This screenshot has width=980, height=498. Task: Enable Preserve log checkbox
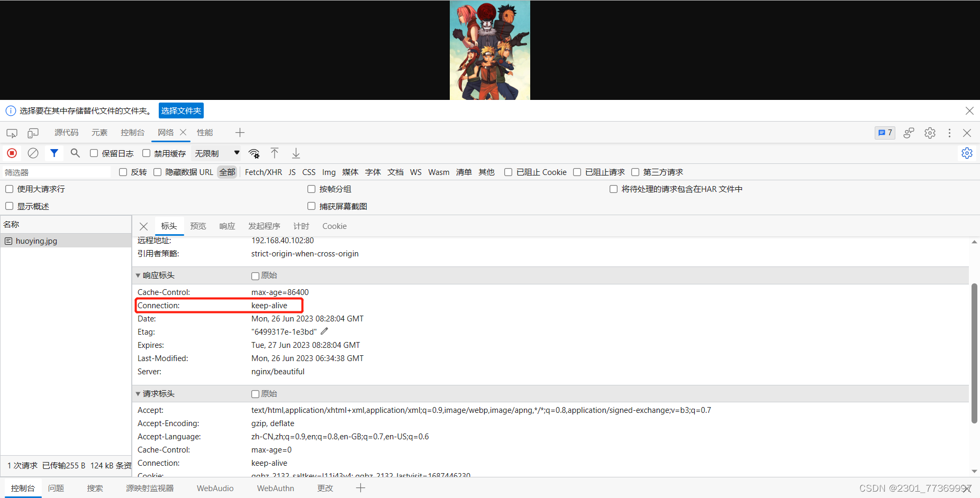coord(94,153)
